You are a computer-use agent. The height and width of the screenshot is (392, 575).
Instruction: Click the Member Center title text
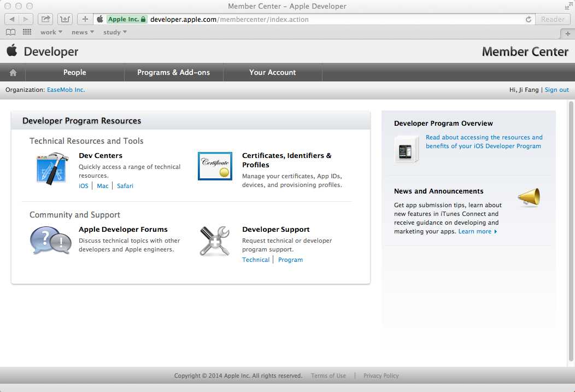[525, 52]
